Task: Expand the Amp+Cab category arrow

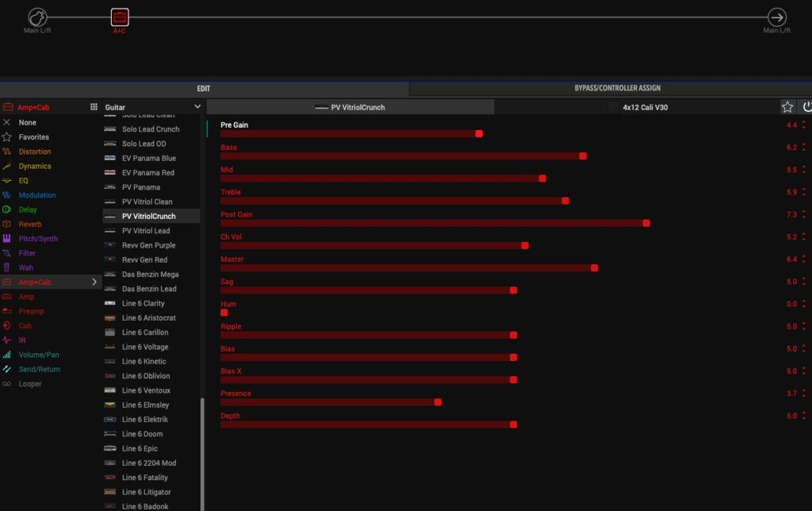Action: 94,282
